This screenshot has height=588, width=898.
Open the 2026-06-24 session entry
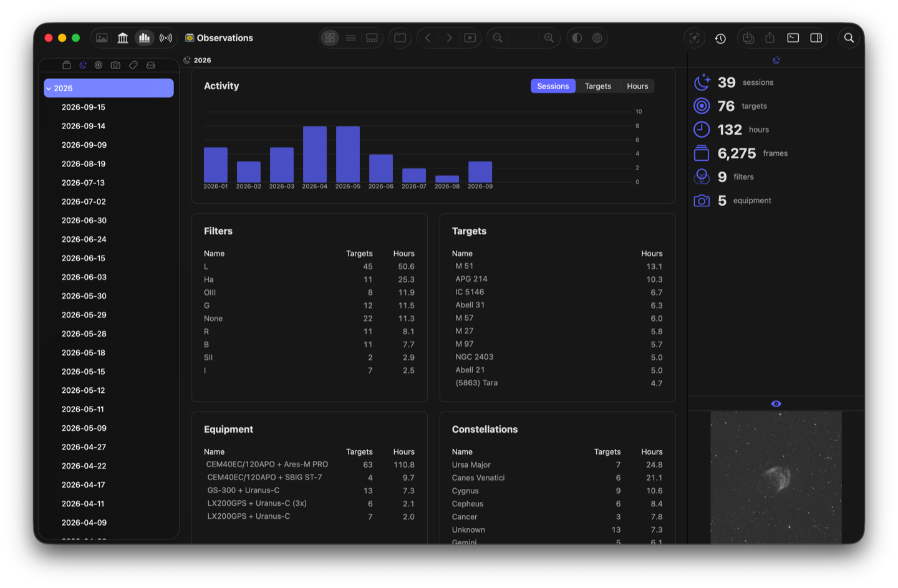click(109, 239)
